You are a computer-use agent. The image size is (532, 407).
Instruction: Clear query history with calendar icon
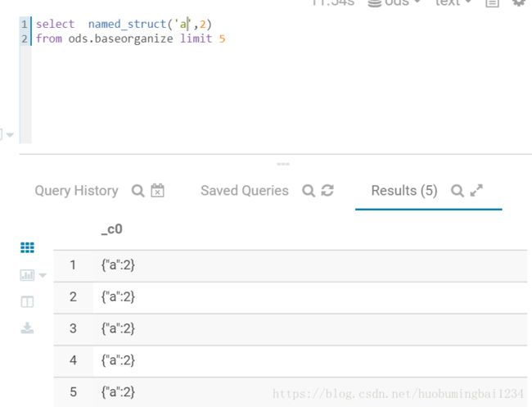(157, 191)
